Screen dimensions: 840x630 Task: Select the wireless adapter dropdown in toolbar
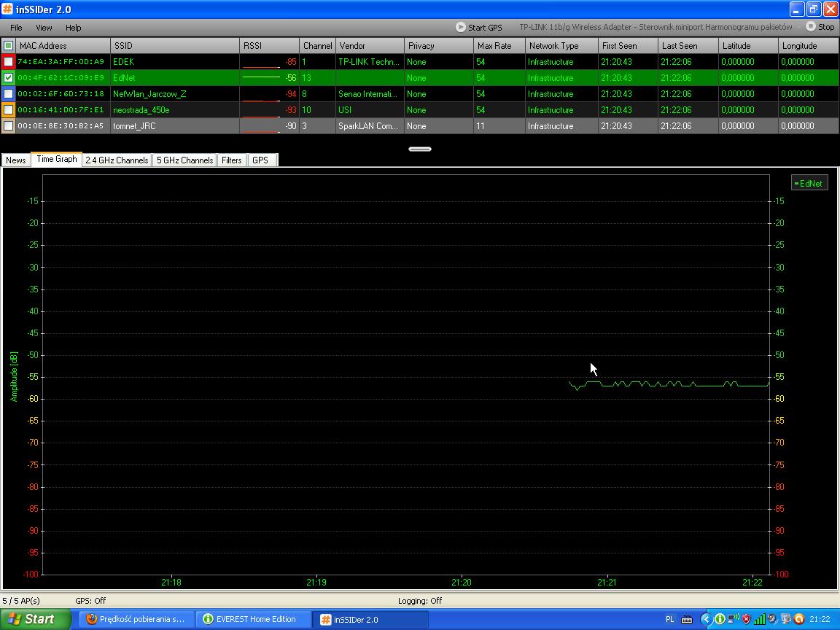659,27
